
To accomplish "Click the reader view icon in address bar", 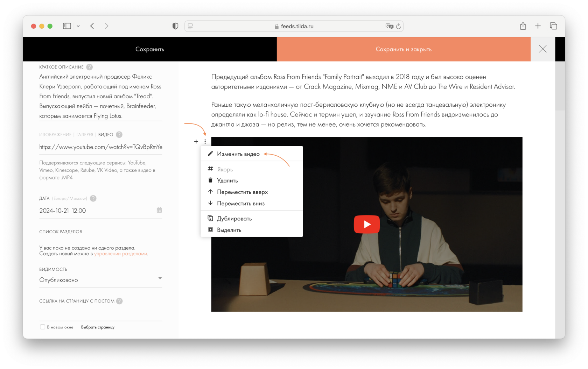I will coord(190,26).
